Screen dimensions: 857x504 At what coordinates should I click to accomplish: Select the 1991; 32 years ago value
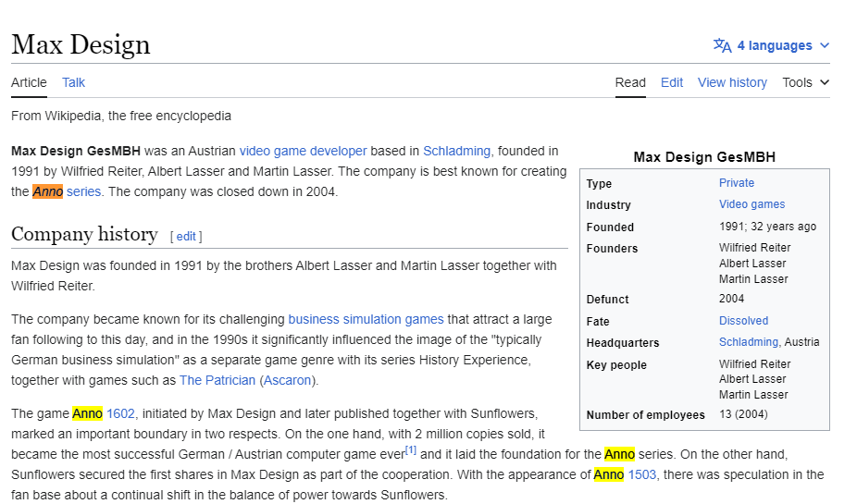767,226
